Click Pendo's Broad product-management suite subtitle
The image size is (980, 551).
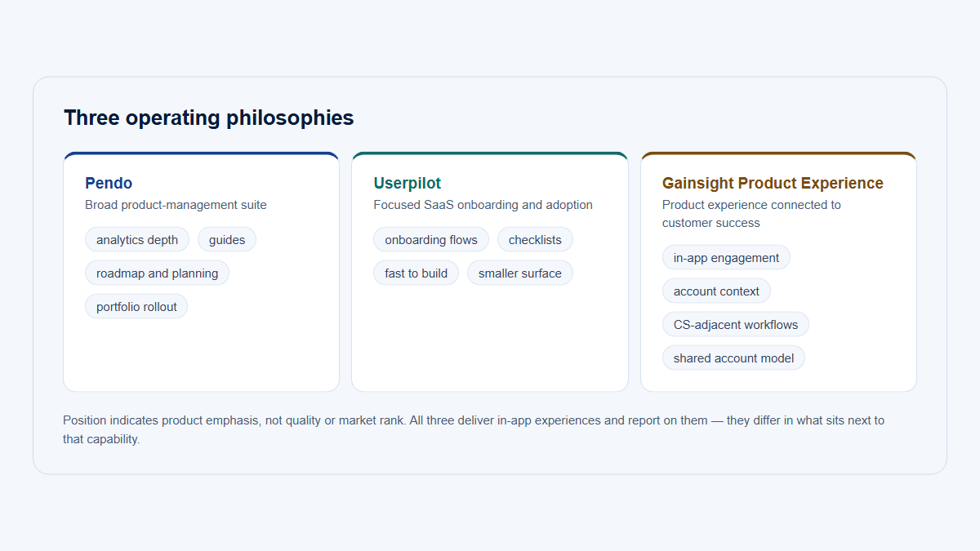pos(176,205)
